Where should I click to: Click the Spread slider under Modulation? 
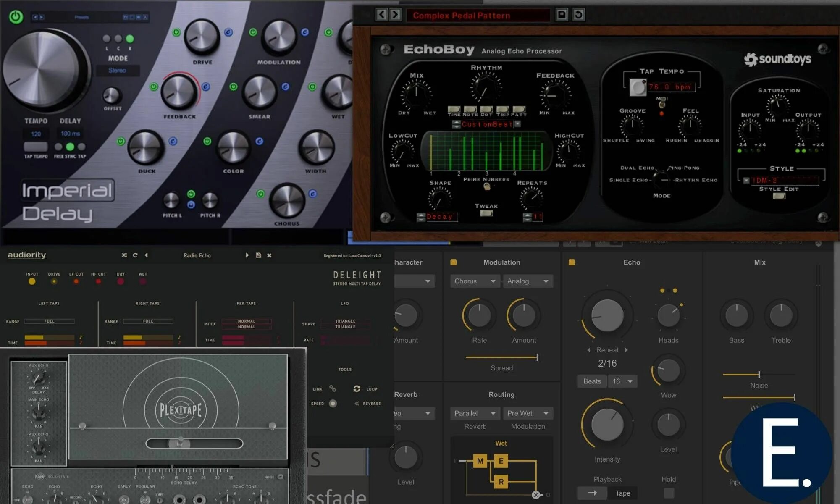pos(501,357)
